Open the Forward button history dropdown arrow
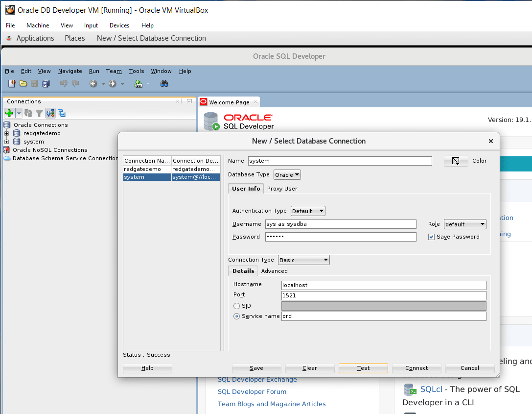 click(122, 84)
